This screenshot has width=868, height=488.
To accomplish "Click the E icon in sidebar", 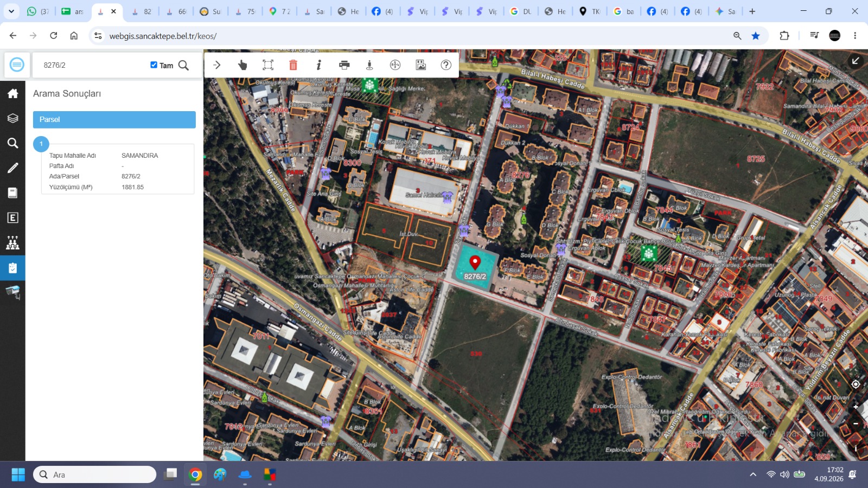I will 12,218.
